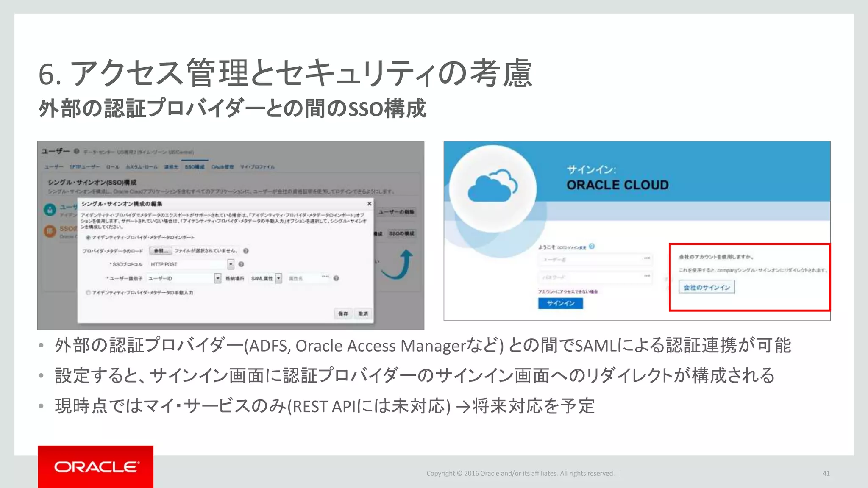Click the SSOの構成 button
The width and height of the screenshot is (868, 488).
click(x=402, y=233)
